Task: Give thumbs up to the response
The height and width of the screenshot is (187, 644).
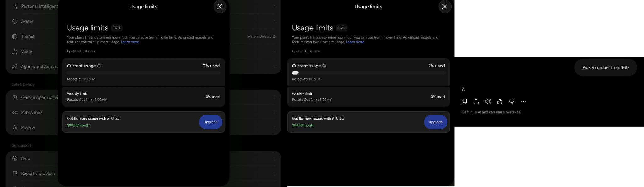Action: click(500, 101)
